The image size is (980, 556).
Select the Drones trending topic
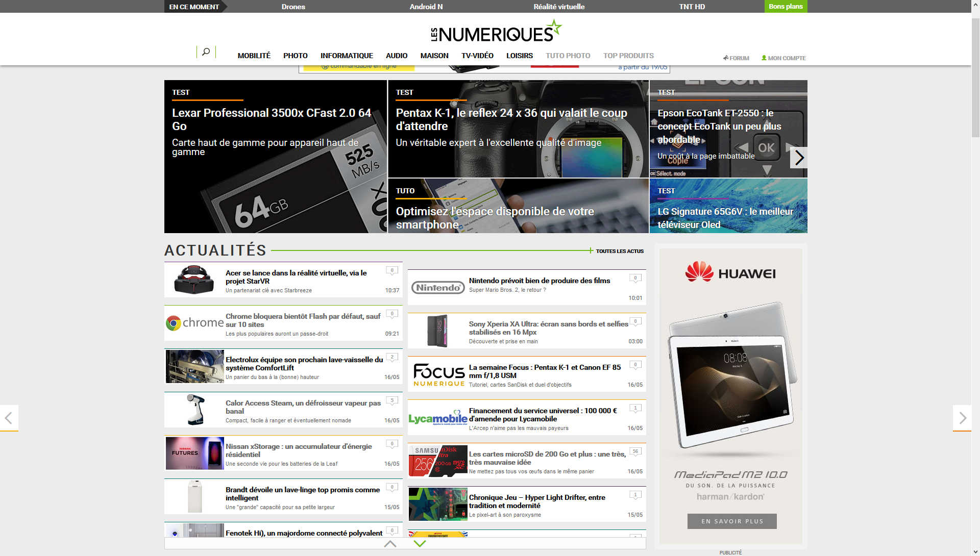tap(293, 7)
